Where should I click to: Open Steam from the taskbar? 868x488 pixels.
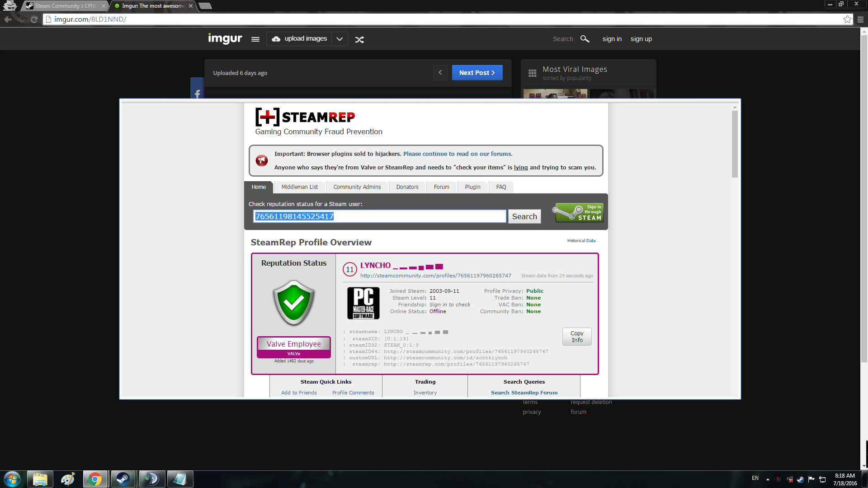click(x=123, y=479)
